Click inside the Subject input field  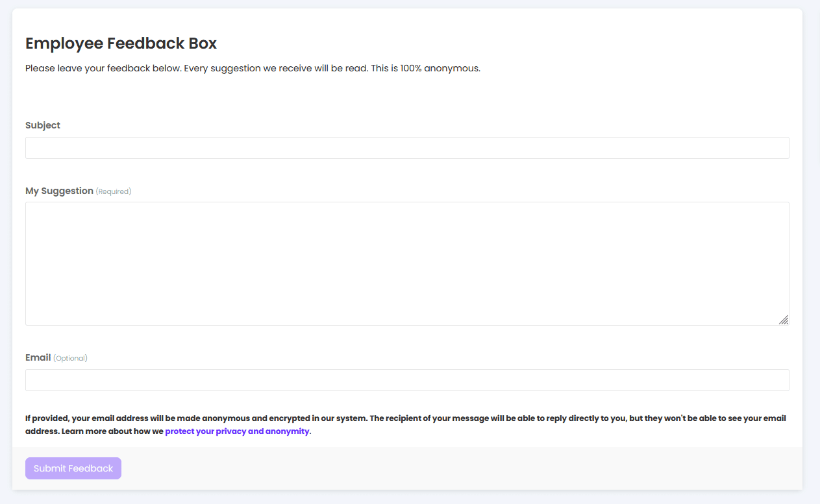pos(407,148)
